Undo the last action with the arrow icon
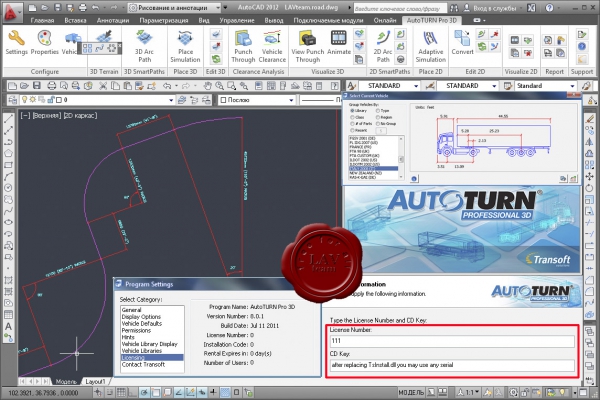The width and height of the screenshot is (600, 400). click(167, 86)
